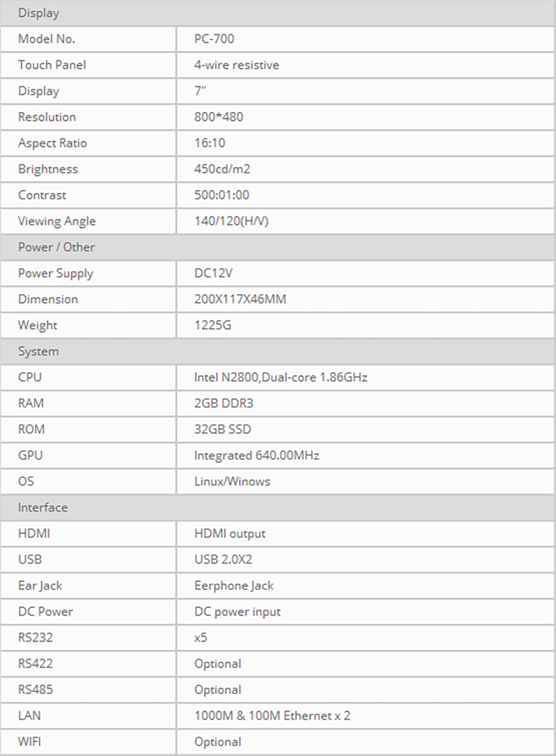Click the 32GB SSD value cell
556x756 pixels.
pos(222,430)
